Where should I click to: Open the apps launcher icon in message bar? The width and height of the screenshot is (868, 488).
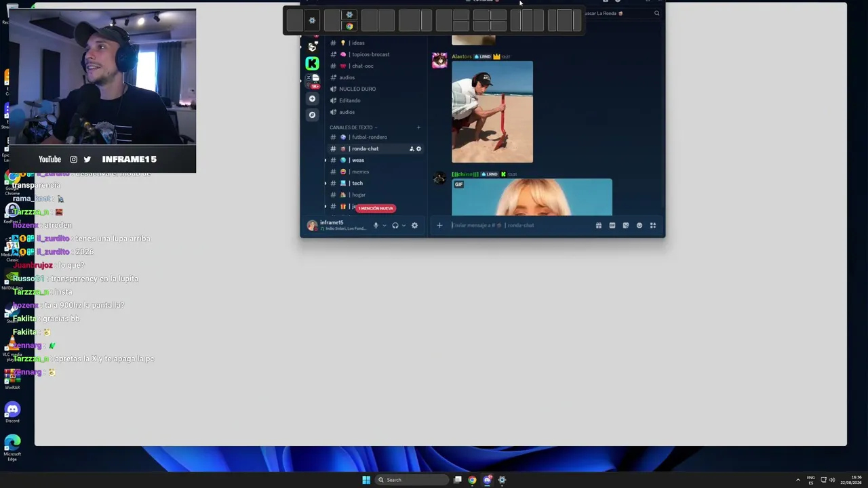tap(653, 226)
